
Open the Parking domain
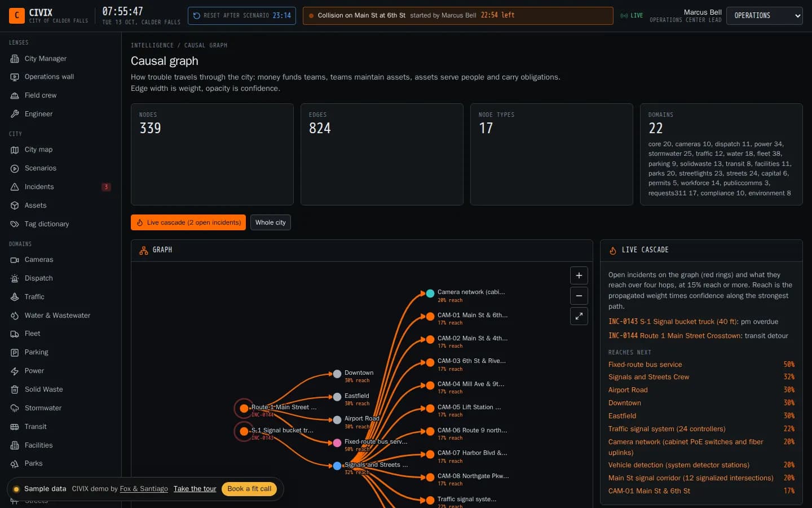(60, 352)
